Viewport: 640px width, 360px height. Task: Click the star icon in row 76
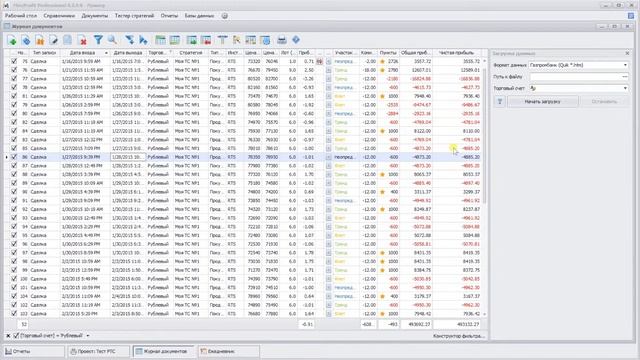click(382, 70)
